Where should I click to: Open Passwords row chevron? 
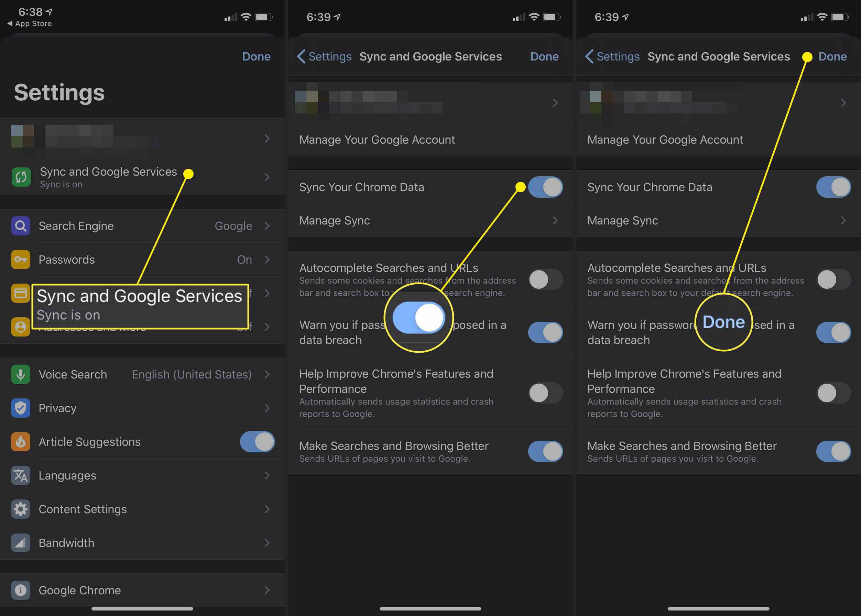click(x=267, y=260)
